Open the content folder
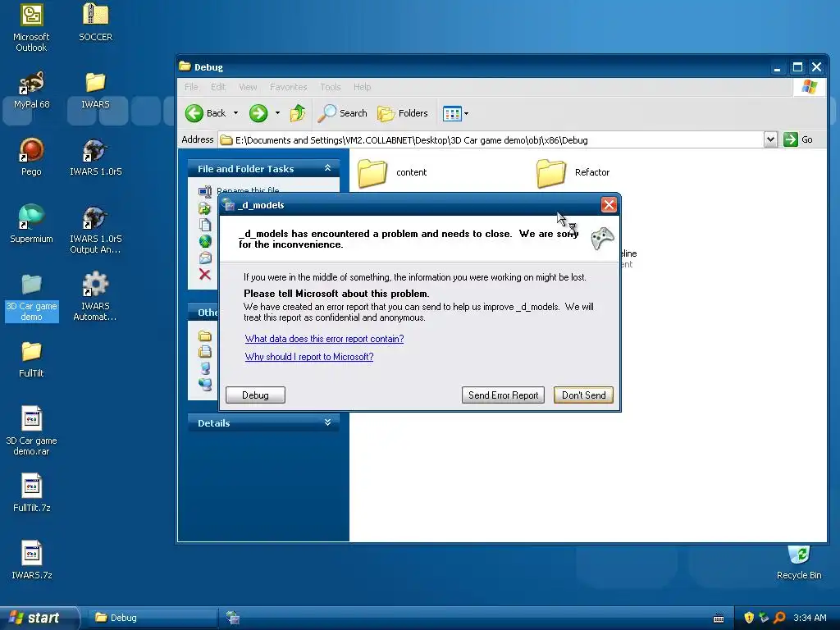 point(392,172)
